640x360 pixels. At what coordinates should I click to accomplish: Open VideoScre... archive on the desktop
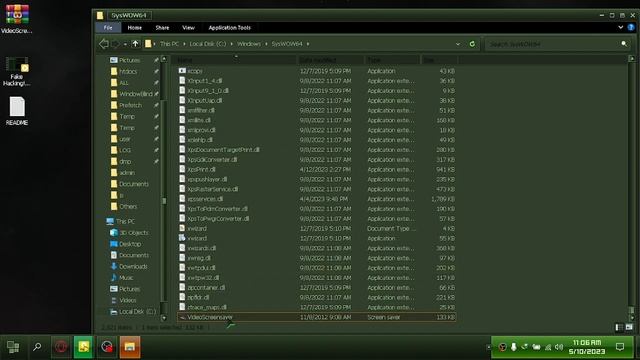coord(17,19)
